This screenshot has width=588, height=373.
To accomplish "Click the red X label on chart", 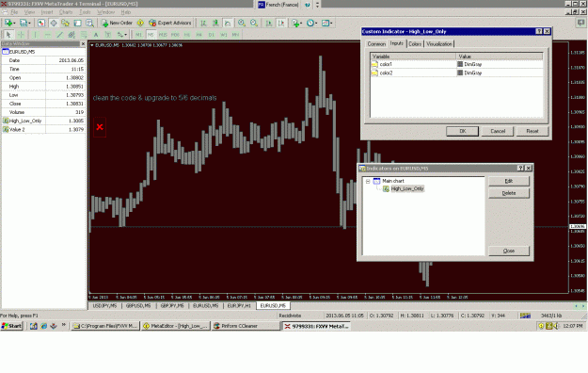I will [100, 127].
